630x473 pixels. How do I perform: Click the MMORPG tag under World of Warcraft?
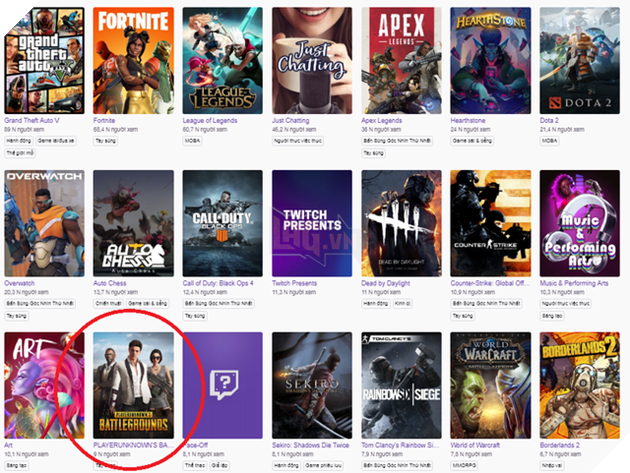coord(464,465)
